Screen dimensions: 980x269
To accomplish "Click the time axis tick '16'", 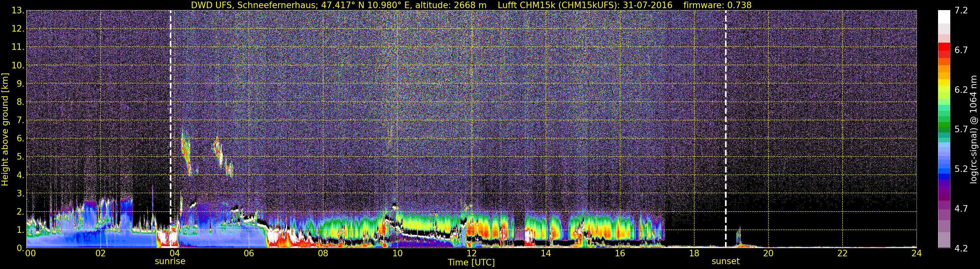I will [620, 253].
